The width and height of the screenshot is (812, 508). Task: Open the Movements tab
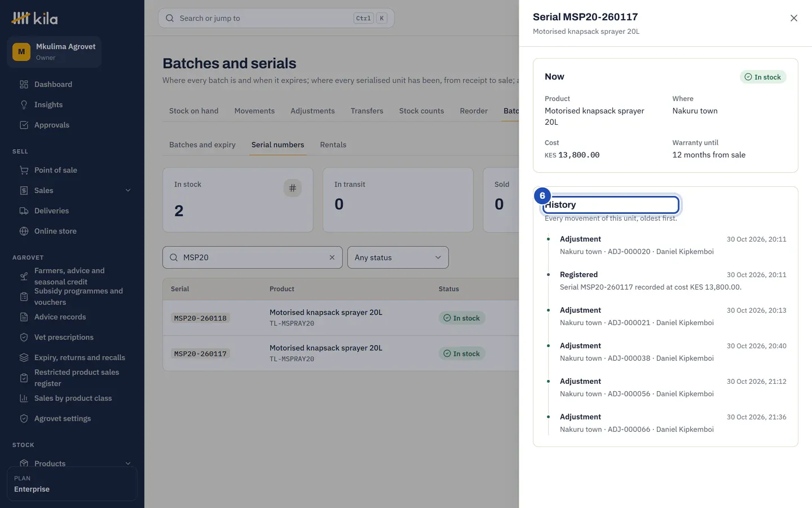(x=255, y=111)
